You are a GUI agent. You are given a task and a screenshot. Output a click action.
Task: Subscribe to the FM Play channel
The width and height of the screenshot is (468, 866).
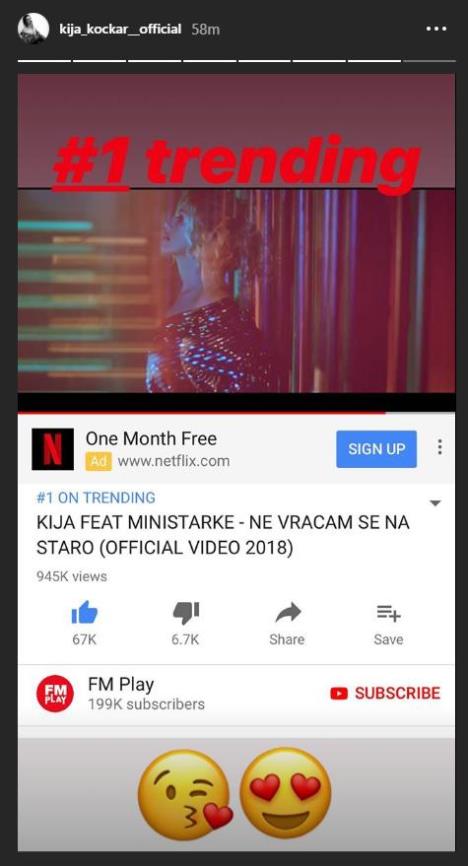385,693
